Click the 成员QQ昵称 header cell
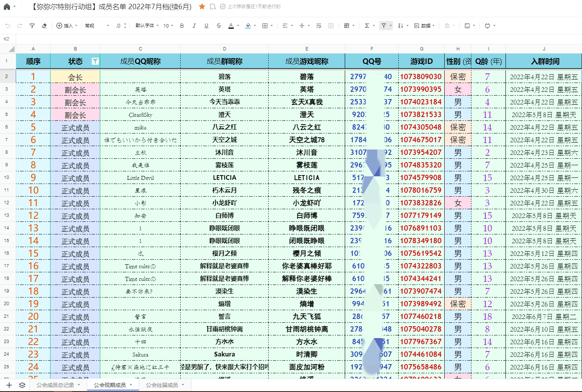Screen dimensions: 582x392 coord(140,61)
